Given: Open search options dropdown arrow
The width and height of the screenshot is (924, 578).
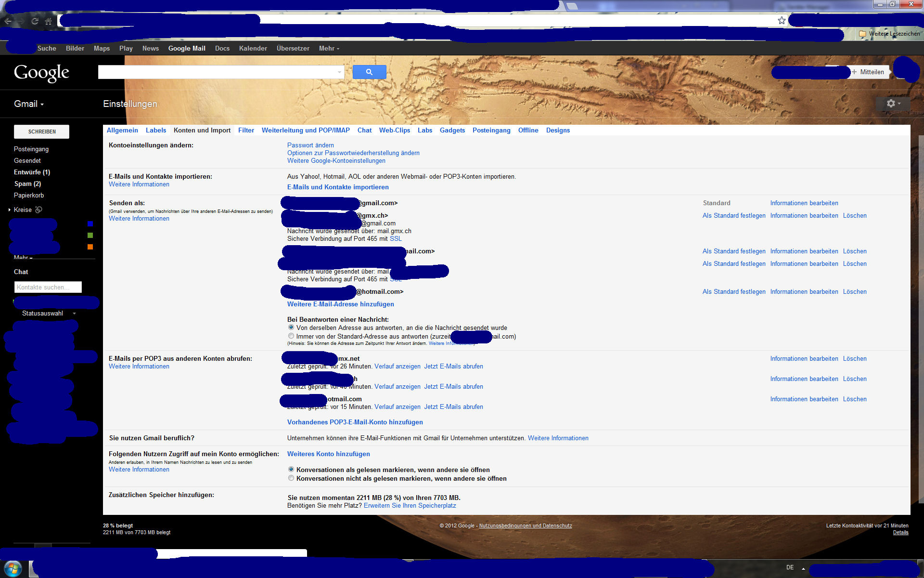Looking at the screenshot, I should [339, 72].
